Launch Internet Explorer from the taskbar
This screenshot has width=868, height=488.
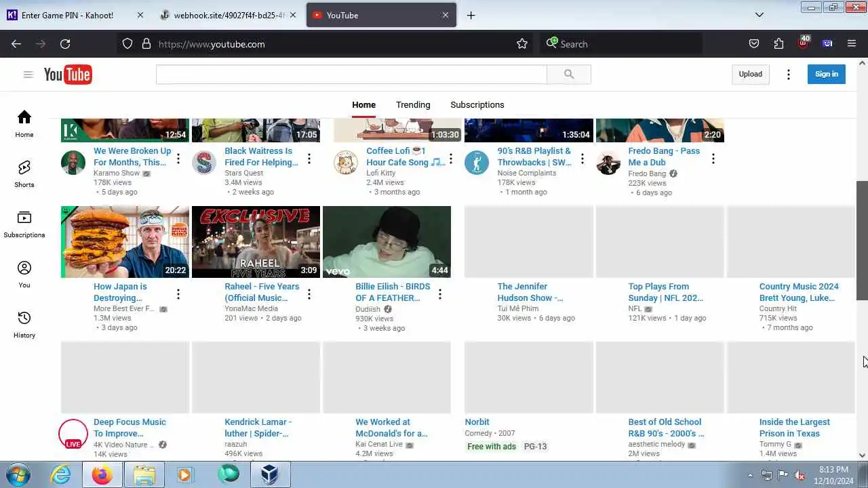tap(61, 474)
